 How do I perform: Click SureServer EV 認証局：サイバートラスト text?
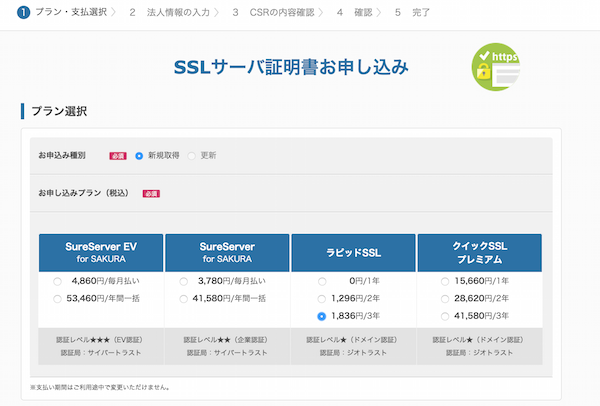pyautogui.click(x=101, y=353)
